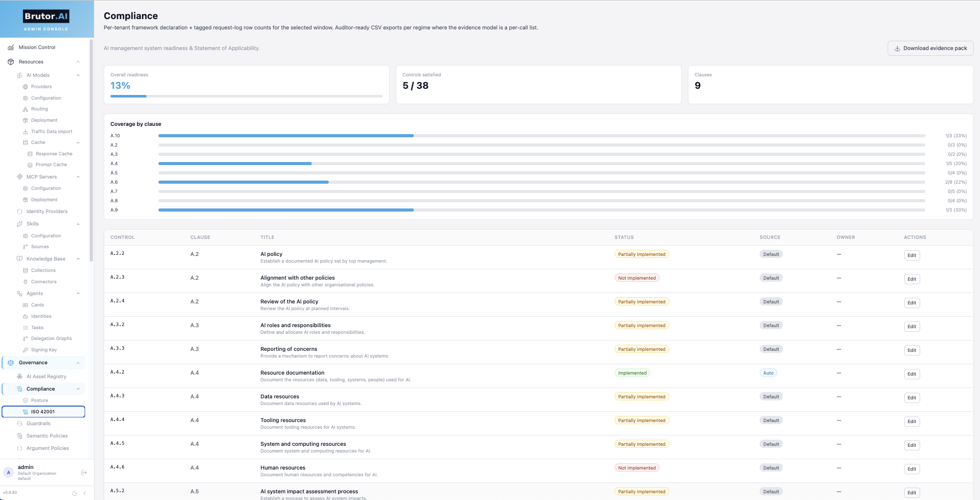Screen dimensions: 980x500
Task: Click the logout arrow icon beside admin
Action: point(84,473)
